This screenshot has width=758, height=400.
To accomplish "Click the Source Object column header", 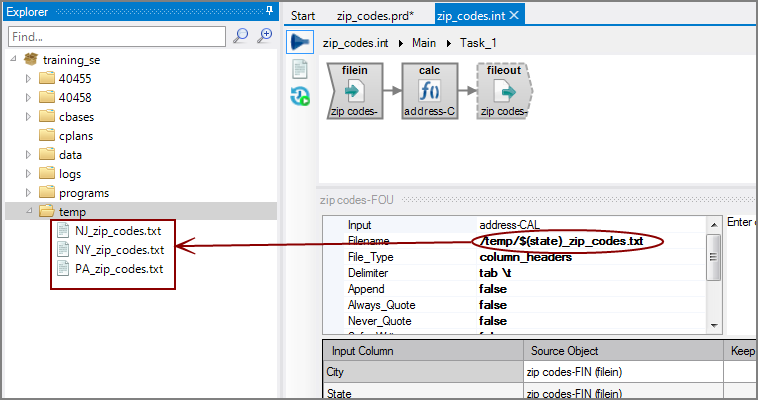I will pyautogui.click(x=624, y=351).
